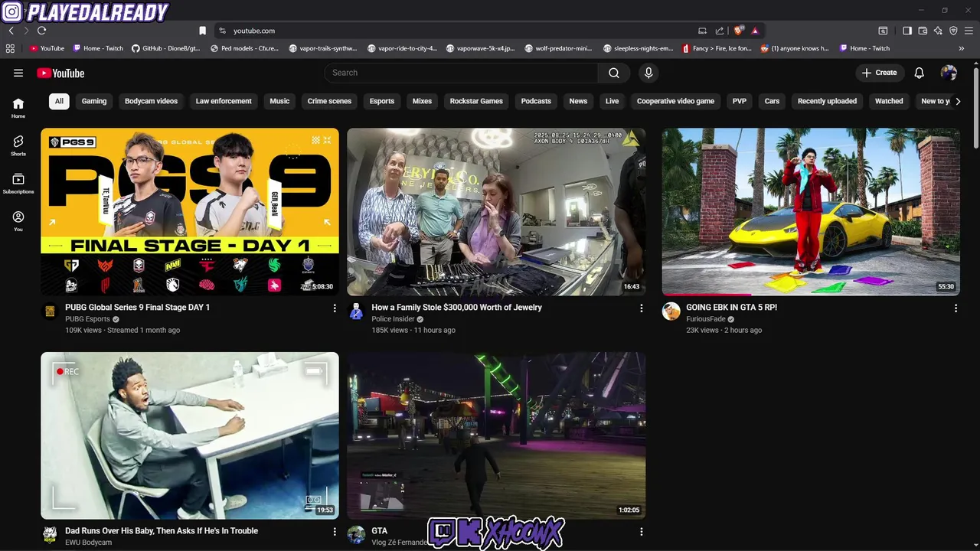
Task: Click the site settings icon beside youtube.com
Action: 222,31
